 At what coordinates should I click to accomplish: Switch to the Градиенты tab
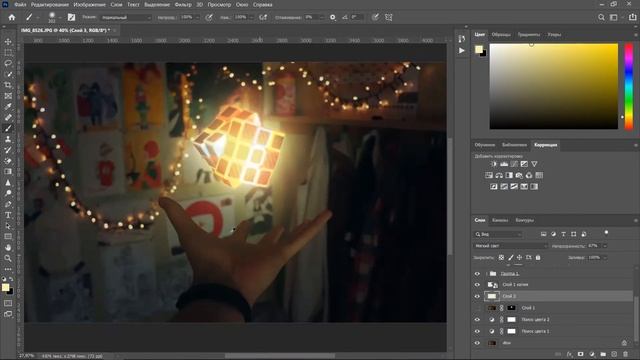[529, 35]
